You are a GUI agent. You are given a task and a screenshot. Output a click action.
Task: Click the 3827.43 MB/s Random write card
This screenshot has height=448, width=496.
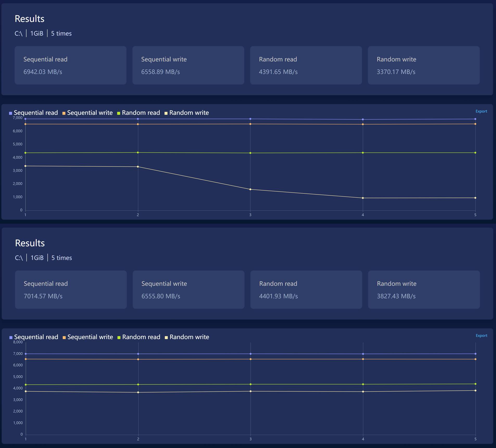(x=424, y=290)
